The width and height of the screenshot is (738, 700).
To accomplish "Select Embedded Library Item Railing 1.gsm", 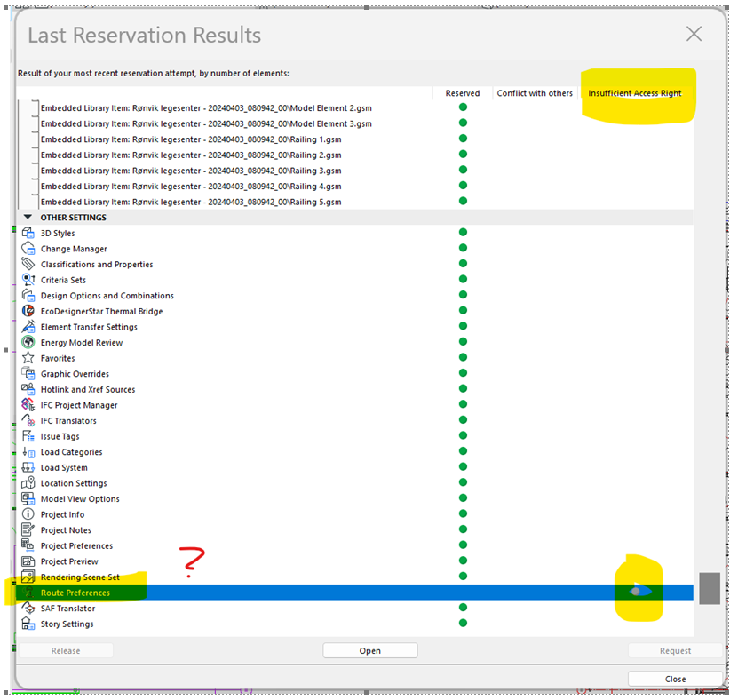I will pos(190,139).
